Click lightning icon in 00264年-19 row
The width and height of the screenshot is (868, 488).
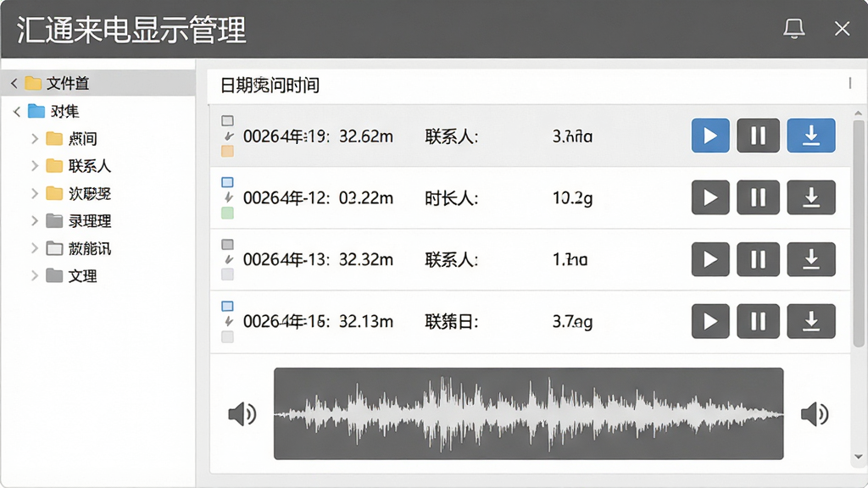(228, 136)
